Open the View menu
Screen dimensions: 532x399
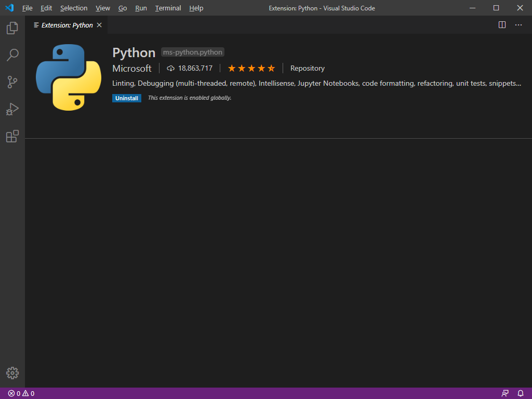tap(103, 8)
